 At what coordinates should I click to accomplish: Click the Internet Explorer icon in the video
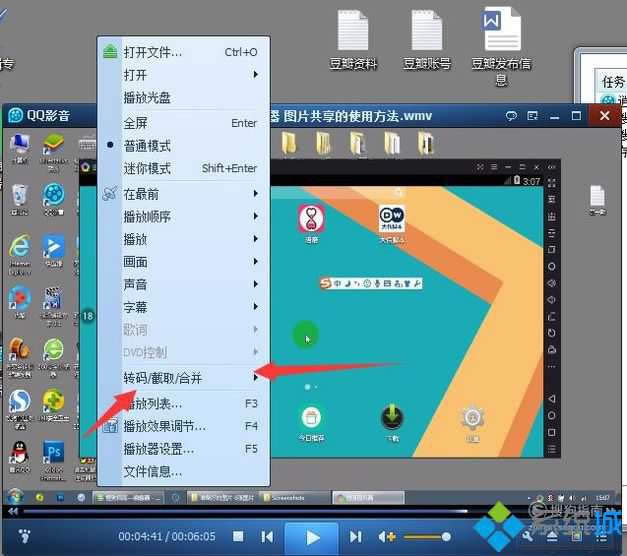pos(19,246)
